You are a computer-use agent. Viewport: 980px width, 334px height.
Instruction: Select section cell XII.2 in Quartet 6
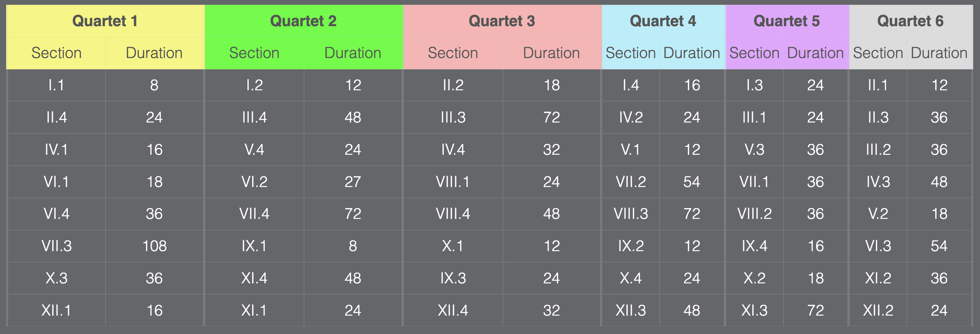tap(878, 310)
